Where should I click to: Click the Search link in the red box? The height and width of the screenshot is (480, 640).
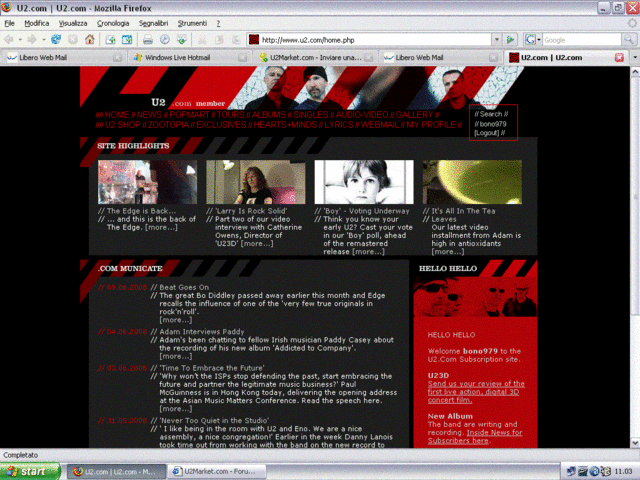point(491,114)
